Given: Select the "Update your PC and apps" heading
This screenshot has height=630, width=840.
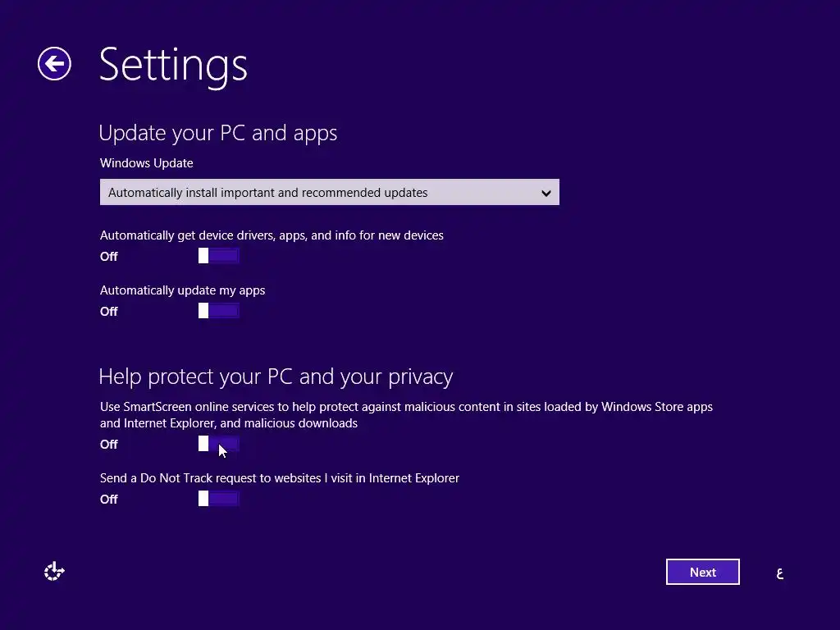Looking at the screenshot, I should click(x=218, y=133).
